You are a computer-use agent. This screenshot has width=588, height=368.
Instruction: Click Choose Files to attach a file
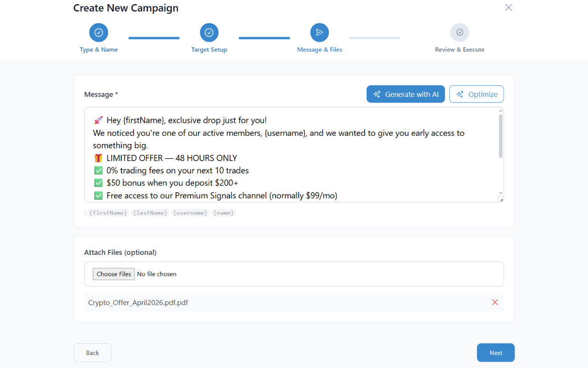113,274
